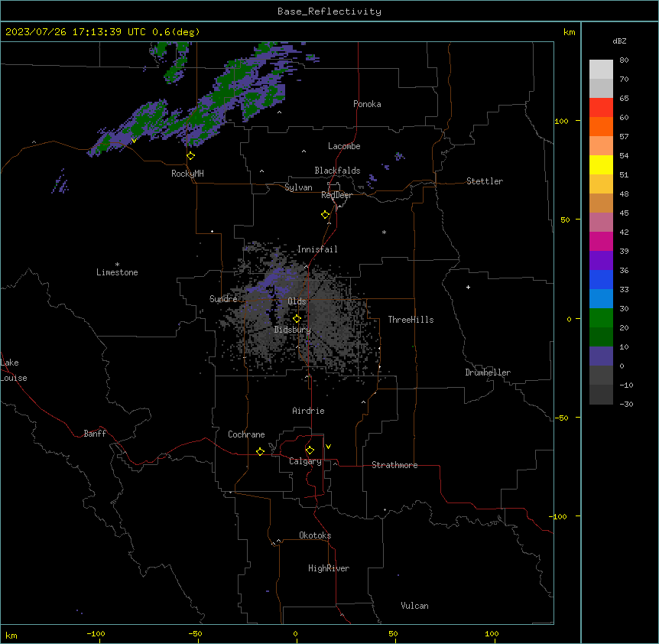Select the yellow v marker east of Calgary

point(328,447)
